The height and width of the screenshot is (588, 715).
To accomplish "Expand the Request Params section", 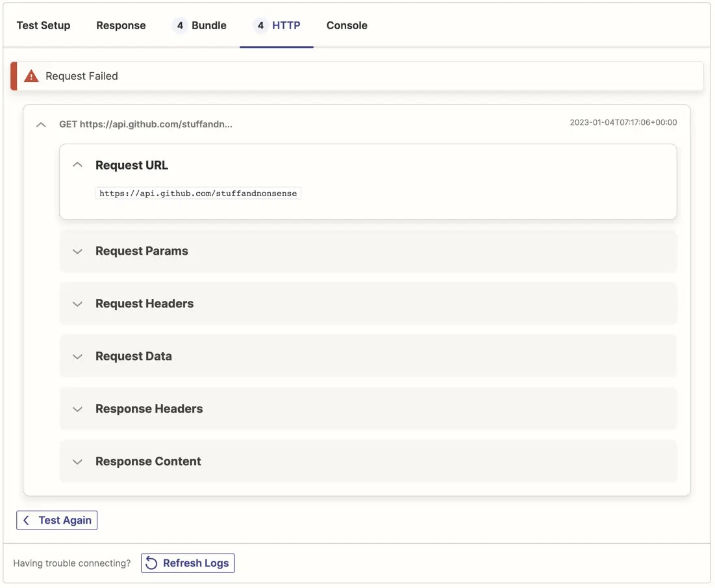I will [x=368, y=251].
